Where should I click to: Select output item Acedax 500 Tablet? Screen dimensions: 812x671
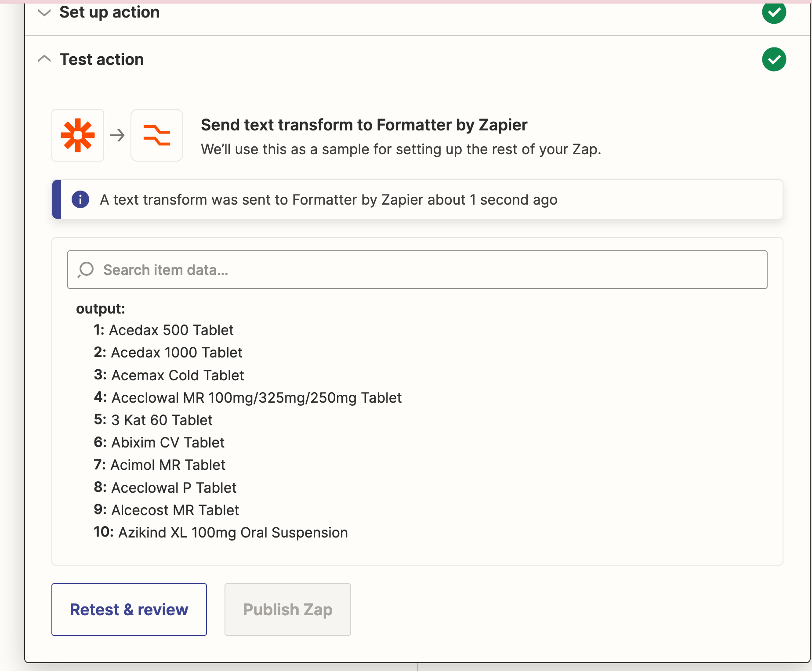tap(171, 330)
